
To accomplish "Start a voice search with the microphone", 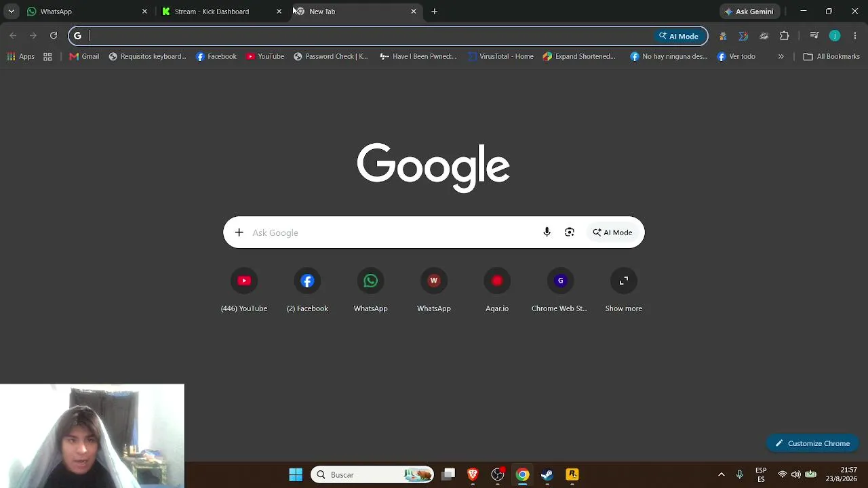I will pos(547,232).
